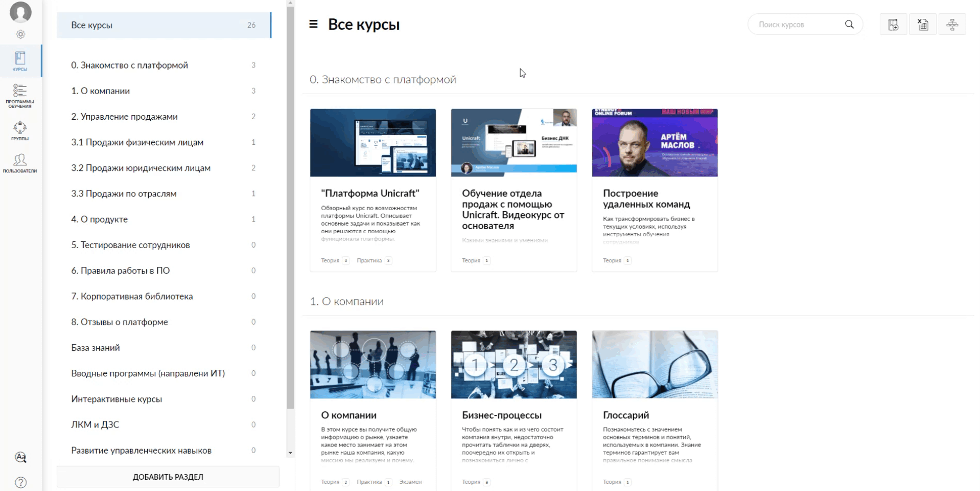Select the Все курсы category
The height and width of the screenshot is (491, 980).
pyautogui.click(x=164, y=25)
